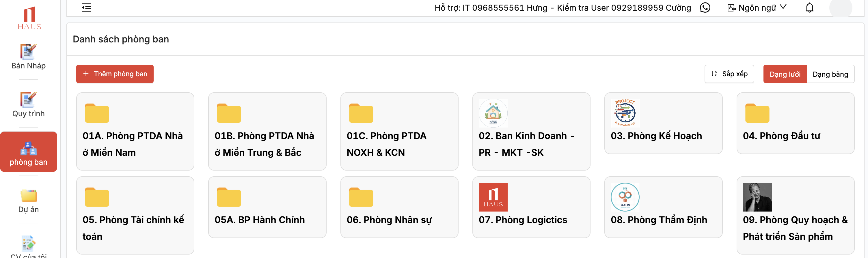This screenshot has height=258, width=868.
Task: Switch to Dạng lưới grid view
Action: tap(785, 74)
